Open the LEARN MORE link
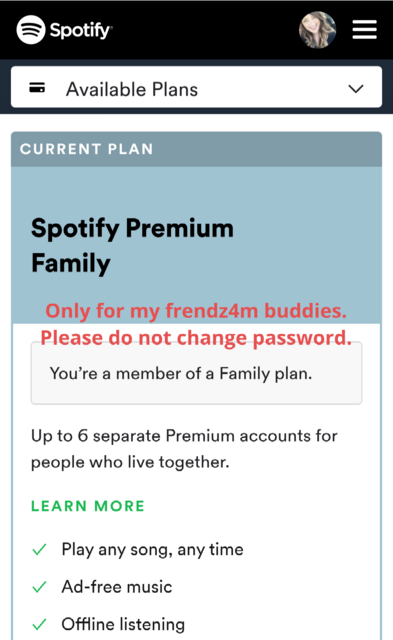 pyautogui.click(x=88, y=506)
